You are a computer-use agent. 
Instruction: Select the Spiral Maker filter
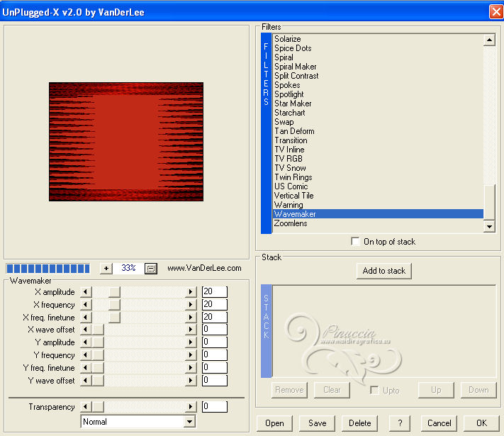pos(296,67)
